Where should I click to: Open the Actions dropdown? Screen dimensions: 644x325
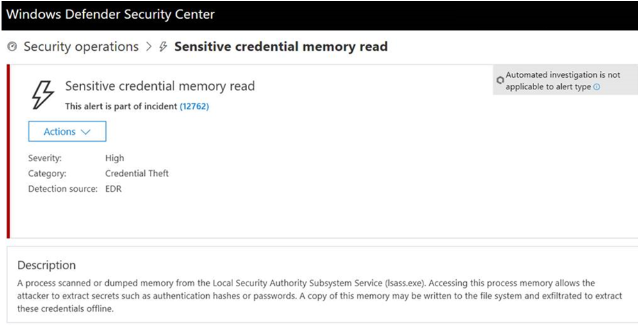click(67, 131)
